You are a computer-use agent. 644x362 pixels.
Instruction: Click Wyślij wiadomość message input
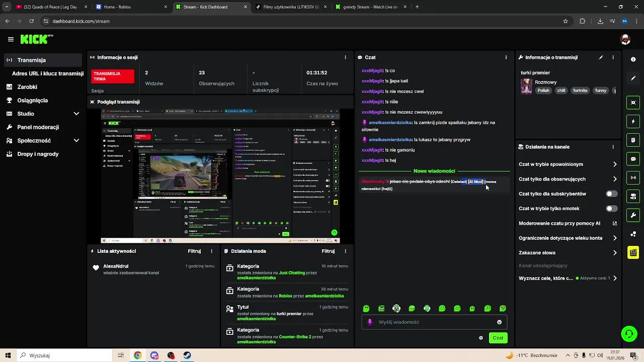click(434, 322)
